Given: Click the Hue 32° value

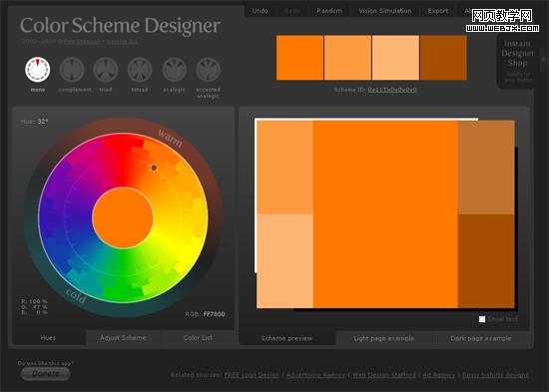Looking at the screenshot, I should [x=43, y=122].
